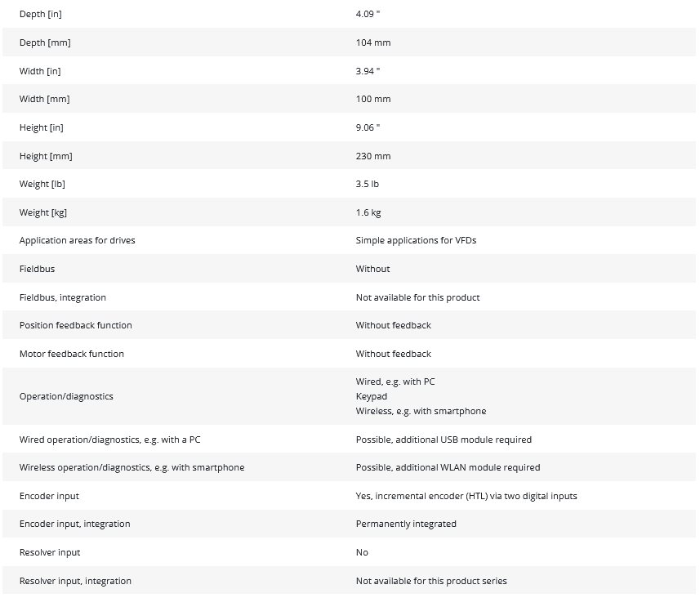Click the "Motor feedback function" label
Image resolution: width=700 pixels, height=598 pixels.
click(x=72, y=354)
